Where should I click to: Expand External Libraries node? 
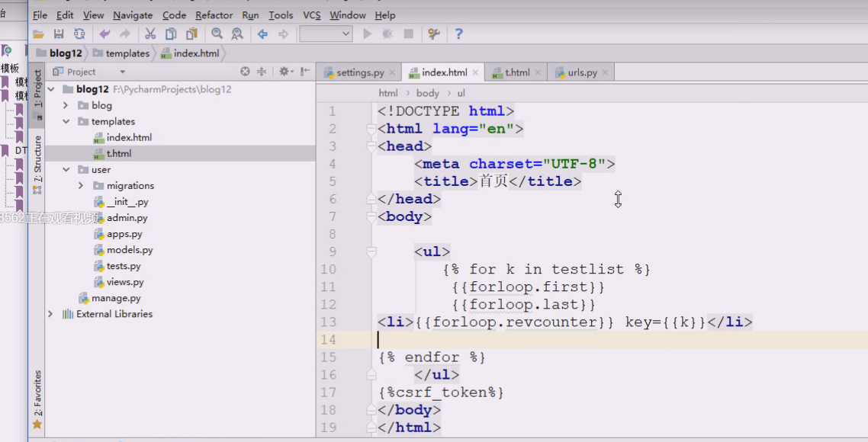point(50,314)
